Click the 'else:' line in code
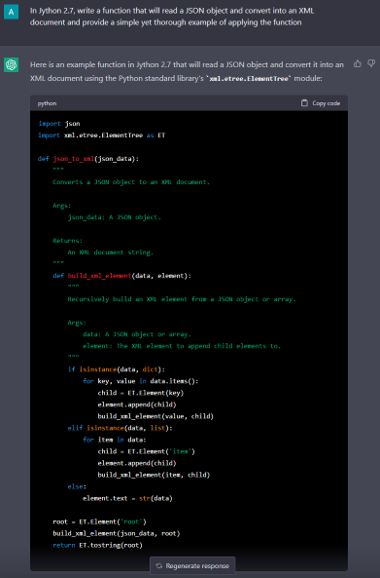380x578 pixels. tap(77, 487)
